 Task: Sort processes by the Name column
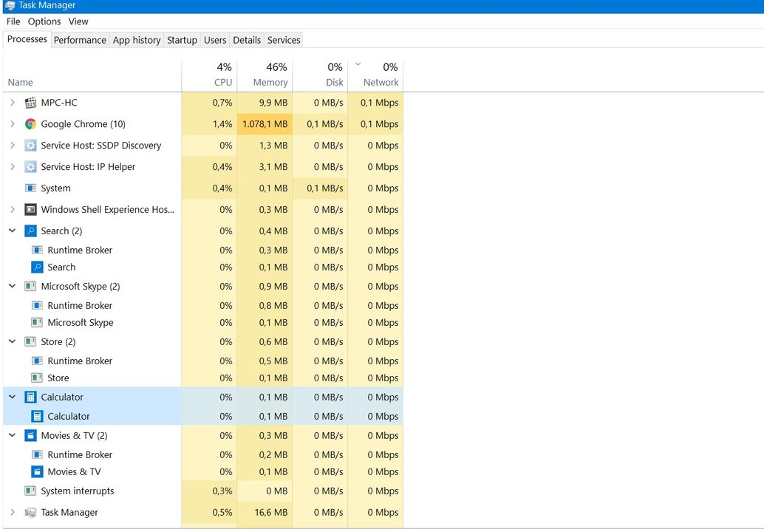(92, 76)
